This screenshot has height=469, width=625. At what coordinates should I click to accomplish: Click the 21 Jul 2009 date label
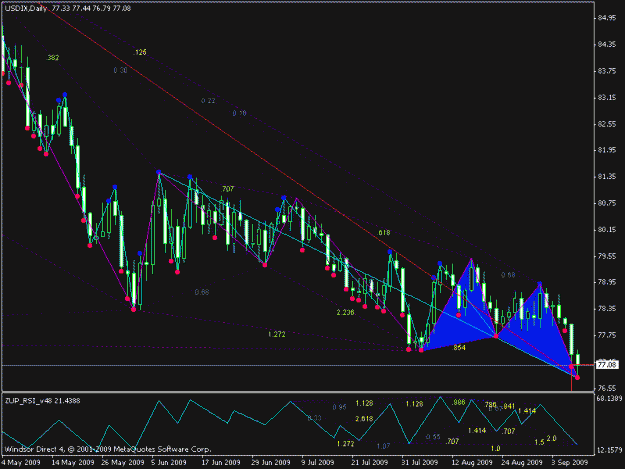pos(369,462)
